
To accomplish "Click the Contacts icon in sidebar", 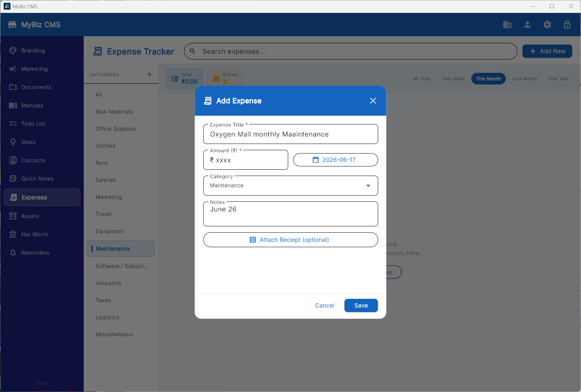I will point(13,160).
